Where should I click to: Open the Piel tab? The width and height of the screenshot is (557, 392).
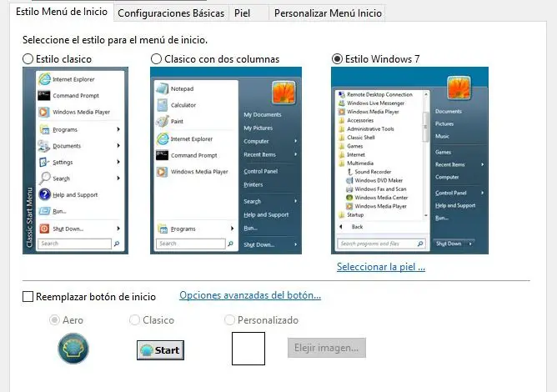pyautogui.click(x=248, y=13)
